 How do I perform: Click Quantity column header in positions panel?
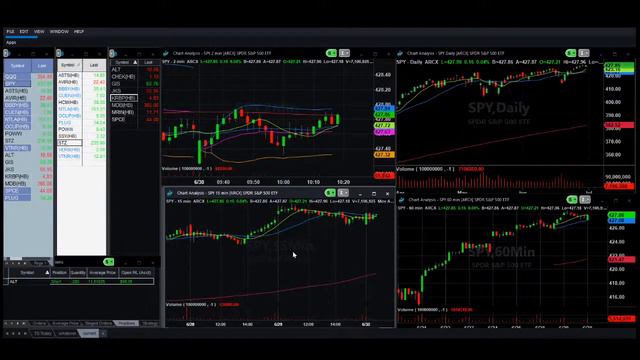[x=78, y=272]
